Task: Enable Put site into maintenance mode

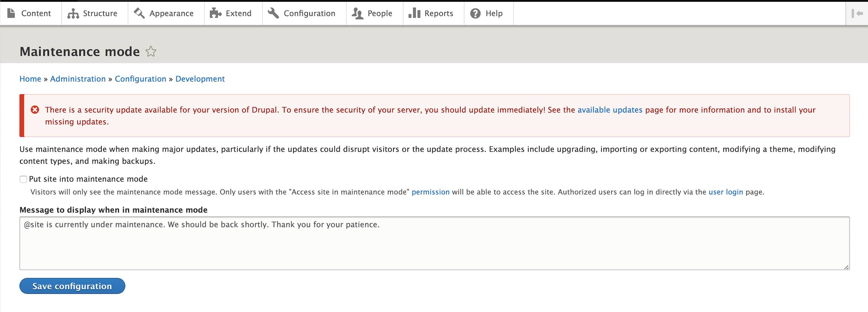Action: [x=23, y=179]
